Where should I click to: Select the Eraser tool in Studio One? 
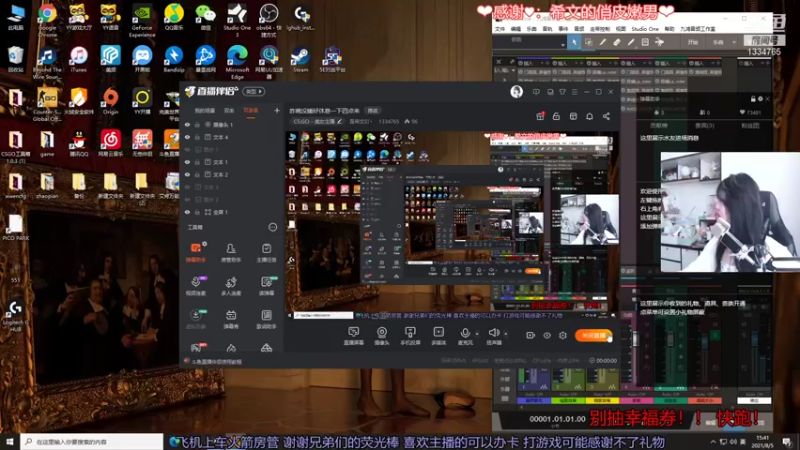tap(617, 42)
